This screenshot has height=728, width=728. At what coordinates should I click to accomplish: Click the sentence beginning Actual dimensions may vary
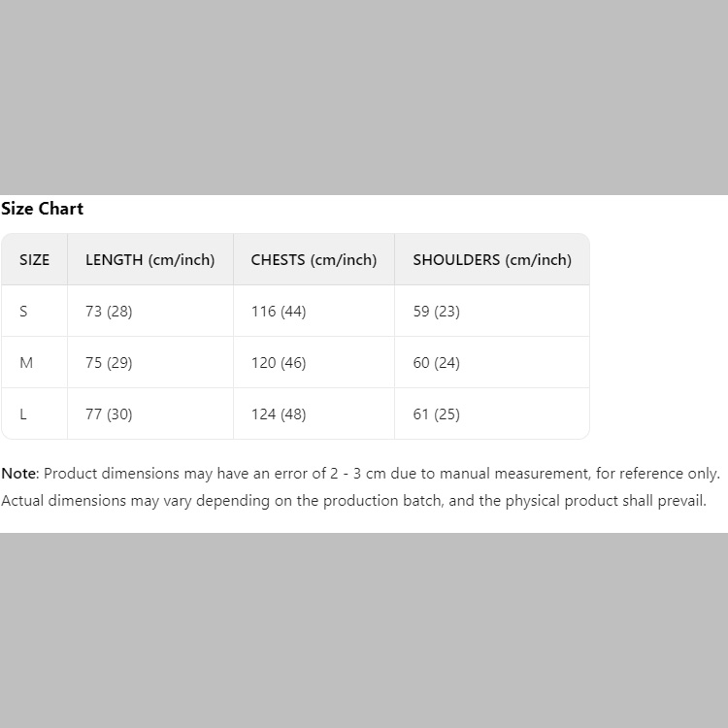353,501
